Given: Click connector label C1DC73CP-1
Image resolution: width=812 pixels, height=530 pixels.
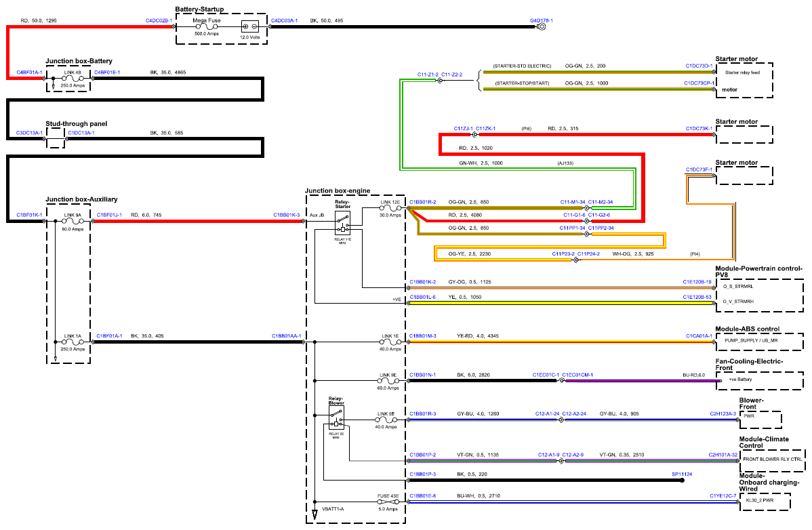Looking at the screenshot, I should click(699, 83).
